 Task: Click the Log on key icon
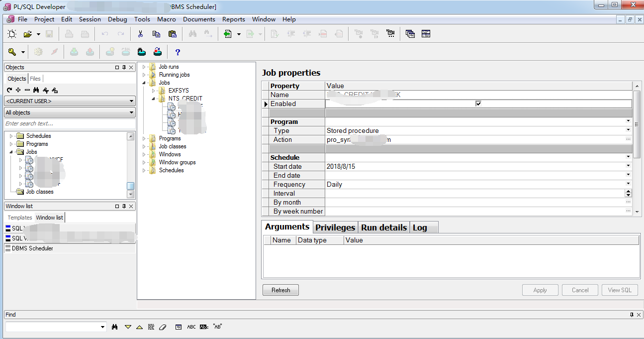point(12,52)
